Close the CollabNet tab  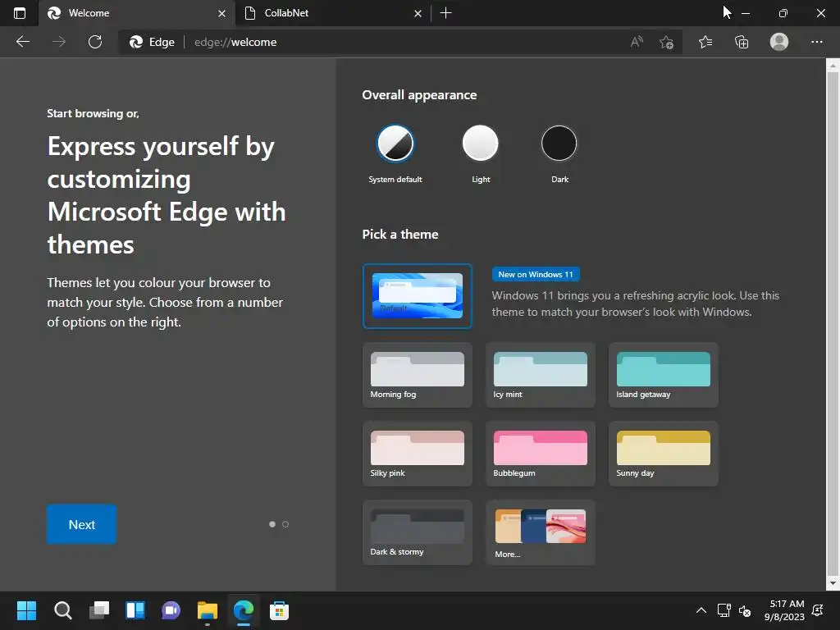coord(418,13)
